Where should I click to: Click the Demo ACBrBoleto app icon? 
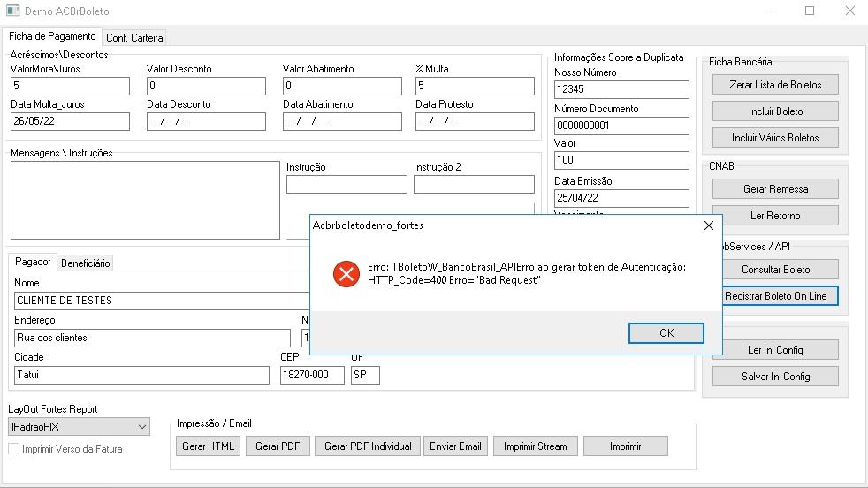[12, 11]
